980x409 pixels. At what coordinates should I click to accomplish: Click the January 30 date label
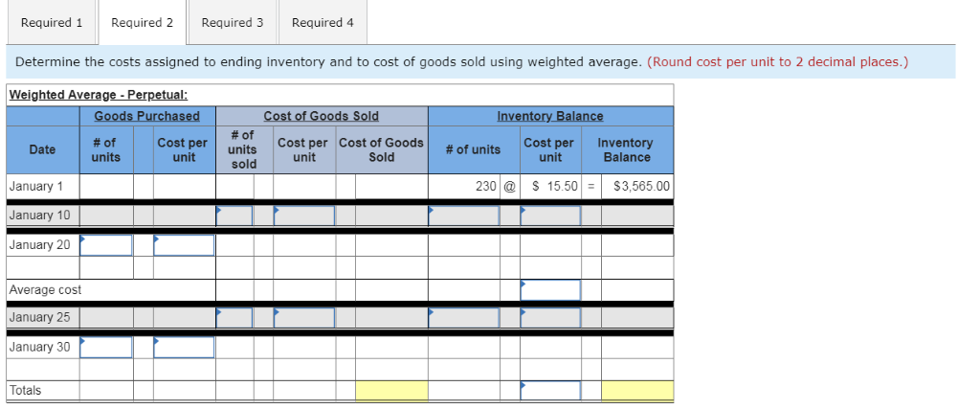pos(40,347)
